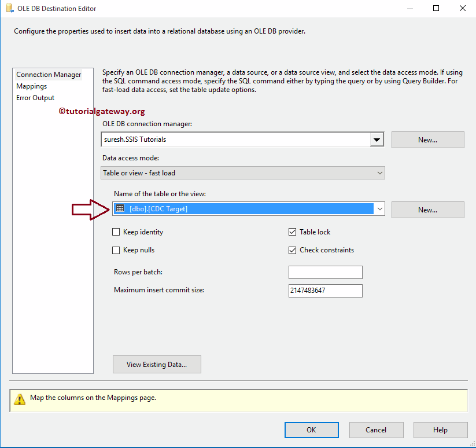The height and width of the screenshot is (448, 476).
Task: Disable the Table lock option
Action: pos(292,232)
